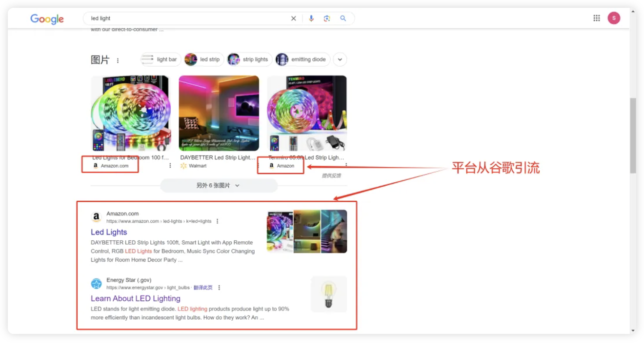The width and height of the screenshot is (644, 350).
Task: Select the light bar image filter chip
Action: [x=161, y=59]
